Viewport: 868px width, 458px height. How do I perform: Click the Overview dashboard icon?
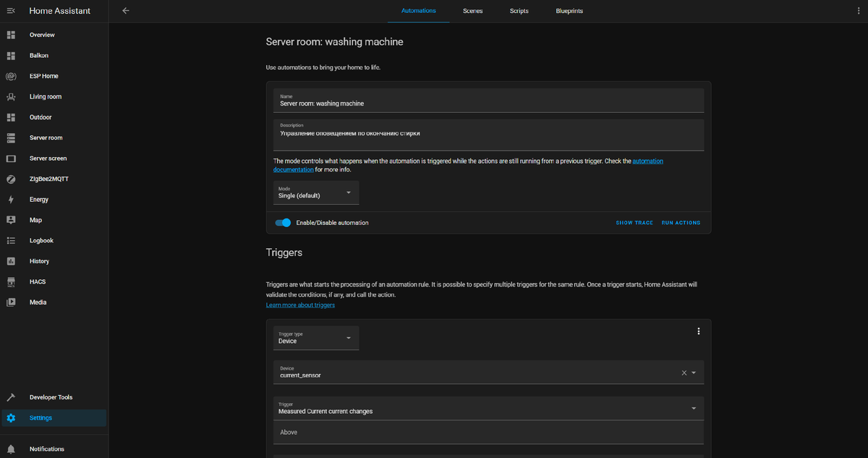11,35
